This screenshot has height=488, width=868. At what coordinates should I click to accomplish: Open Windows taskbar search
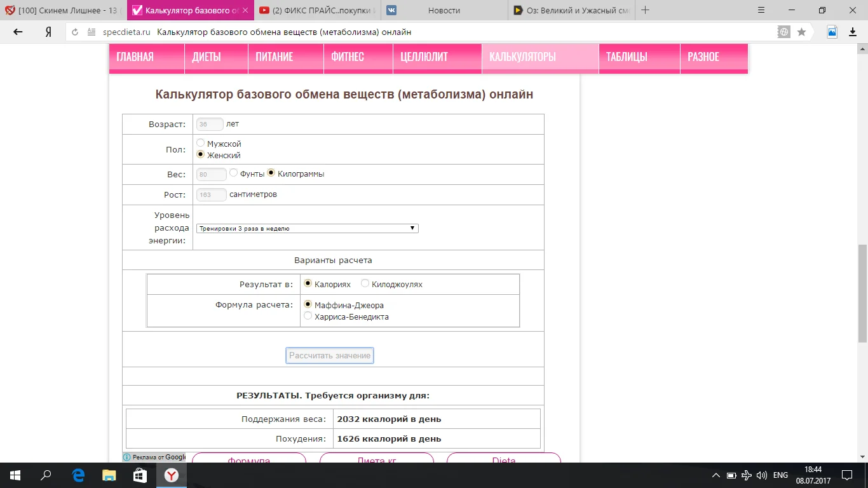click(46, 475)
